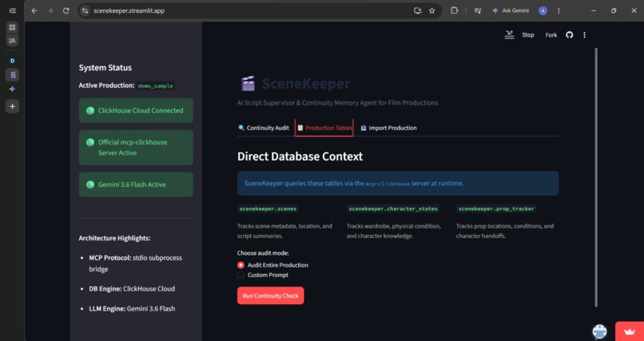The image size is (644, 341).
Task: Select Audit Entire Production radio option
Action: point(272,265)
